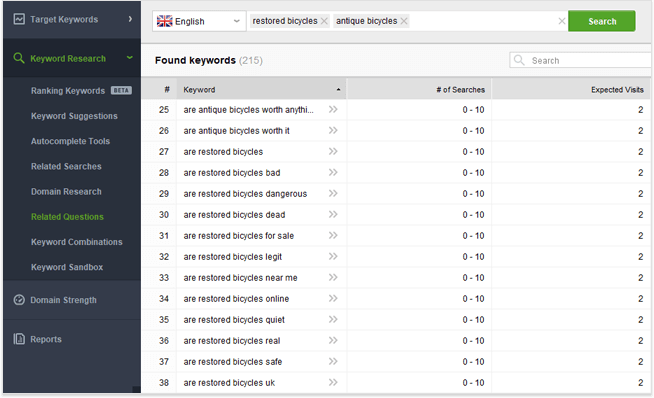Viewport: 654px width, 398px height.
Task: Open Related Searches in the sidebar
Action: (66, 166)
